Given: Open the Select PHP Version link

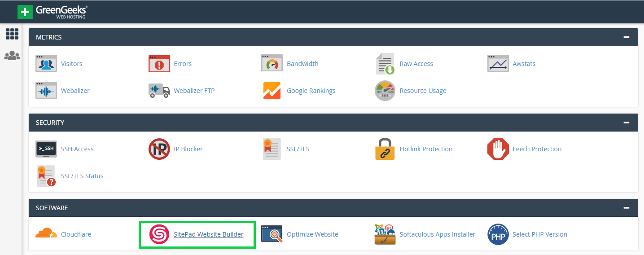Looking at the screenshot, I should (540, 234).
